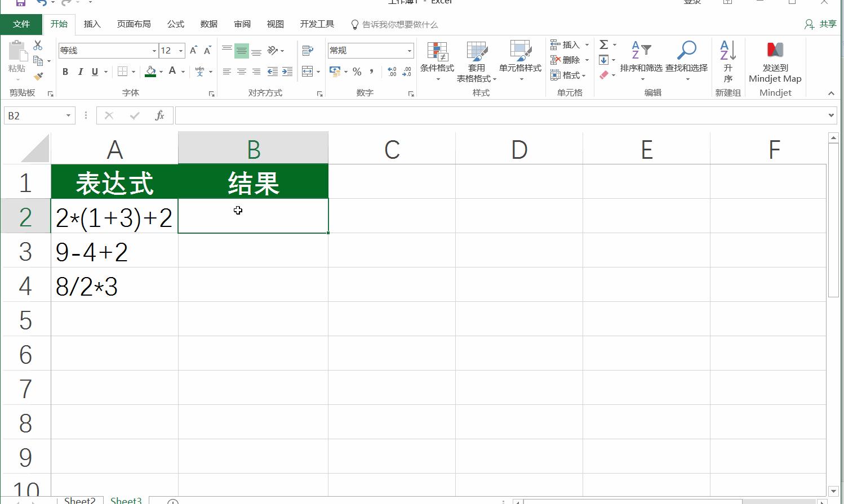844x504 pixels.
Task: Toggle bold formatting with the B icon
Action: click(65, 72)
